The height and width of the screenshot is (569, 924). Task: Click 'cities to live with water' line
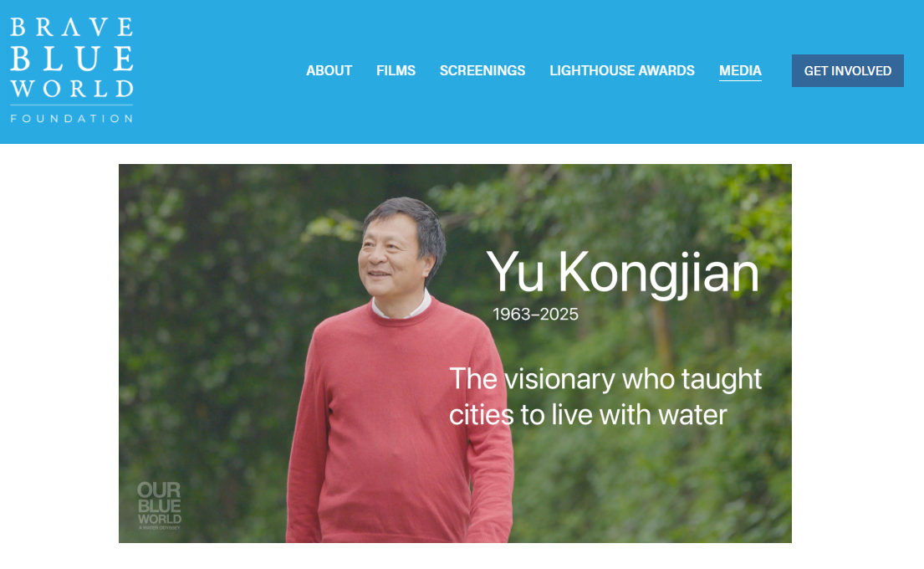pyautogui.click(x=588, y=414)
